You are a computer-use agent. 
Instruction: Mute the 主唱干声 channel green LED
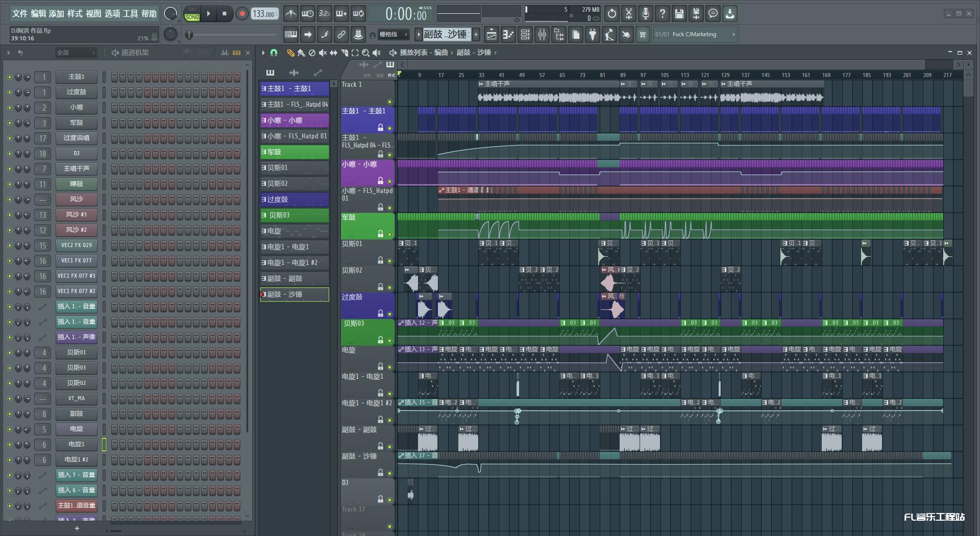9,169
